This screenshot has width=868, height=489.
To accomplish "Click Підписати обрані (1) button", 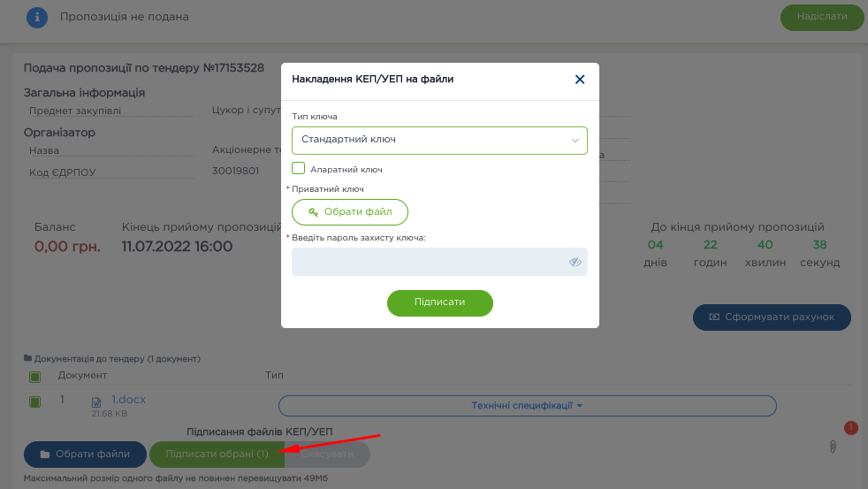I will click(x=217, y=454).
